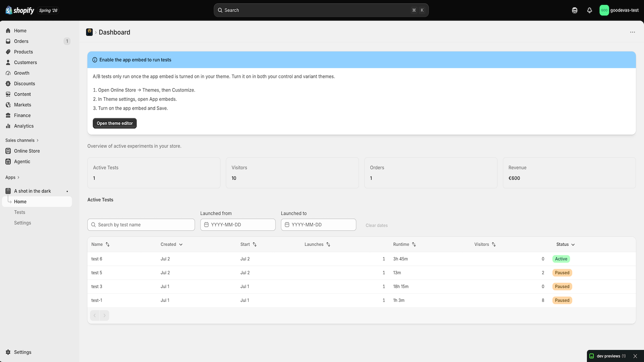Click the Settings gear icon at bottom

pyautogui.click(x=8, y=352)
